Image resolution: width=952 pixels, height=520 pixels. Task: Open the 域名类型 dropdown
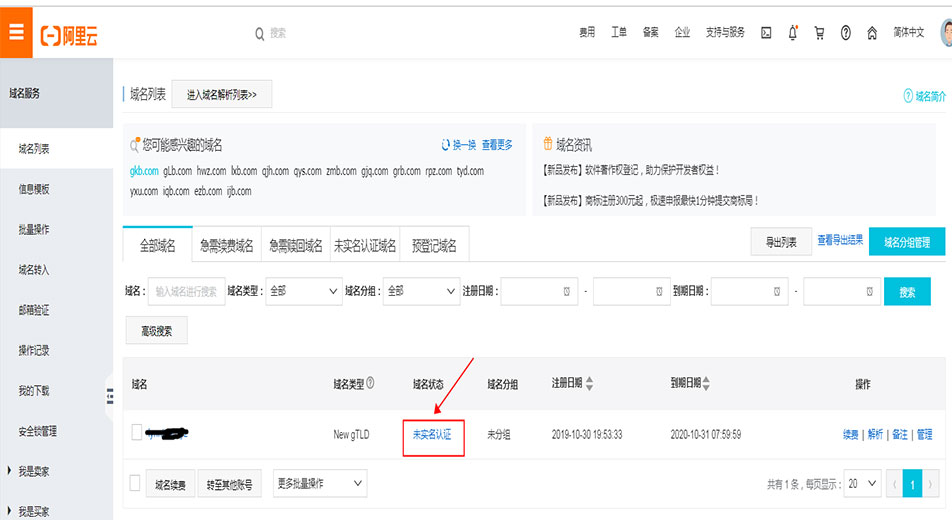coord(304,292)
